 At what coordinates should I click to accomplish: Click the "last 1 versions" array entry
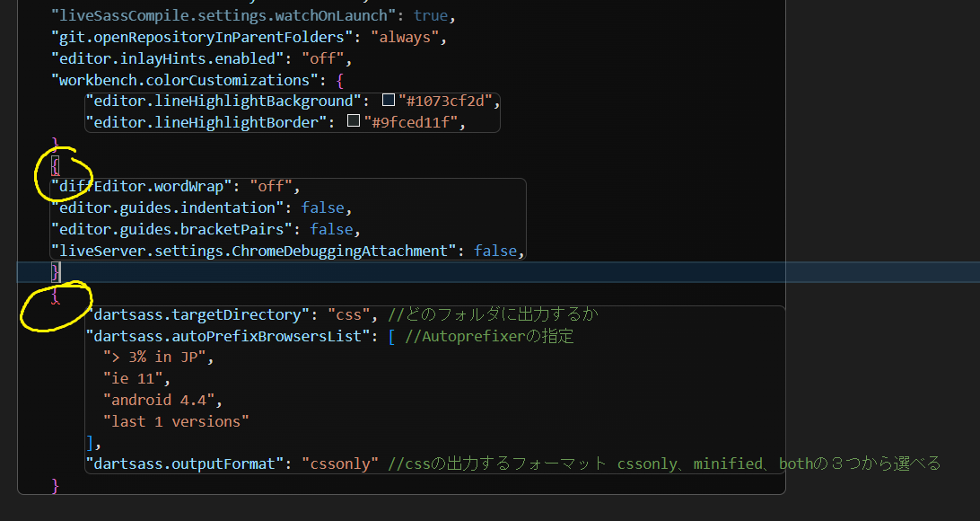click(176, 421)
